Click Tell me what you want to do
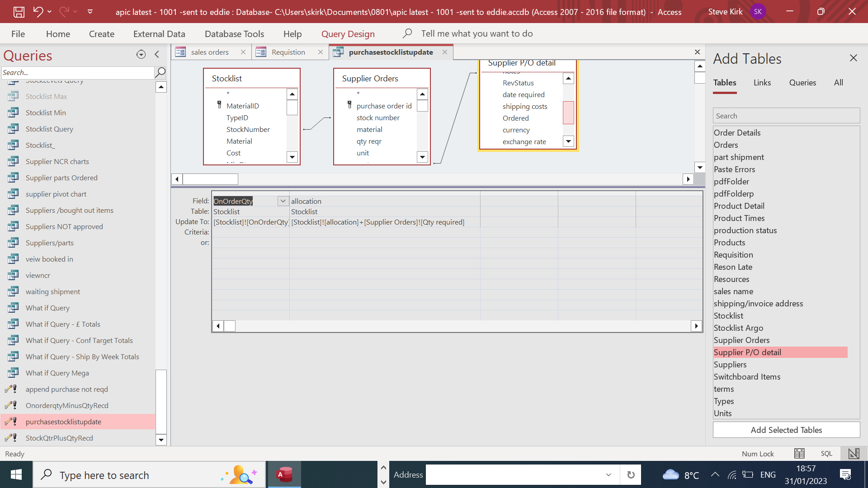The image size is (868, 488). click(476, 33)
